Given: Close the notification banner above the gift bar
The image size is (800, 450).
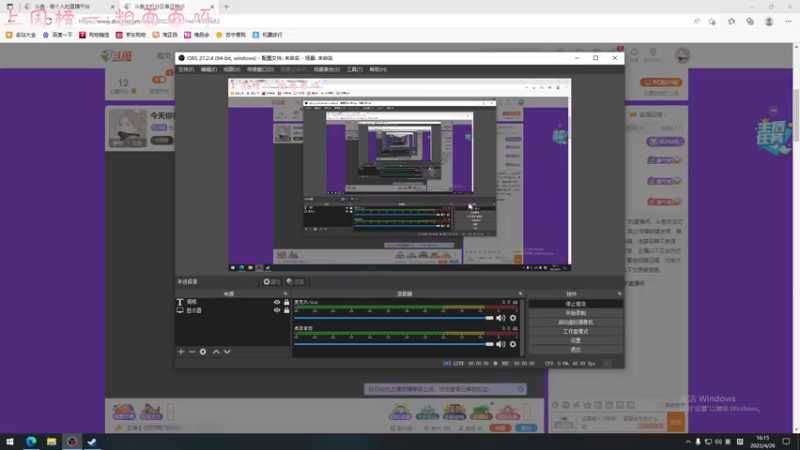Looking at the screenshot, I should pos(520,389).
